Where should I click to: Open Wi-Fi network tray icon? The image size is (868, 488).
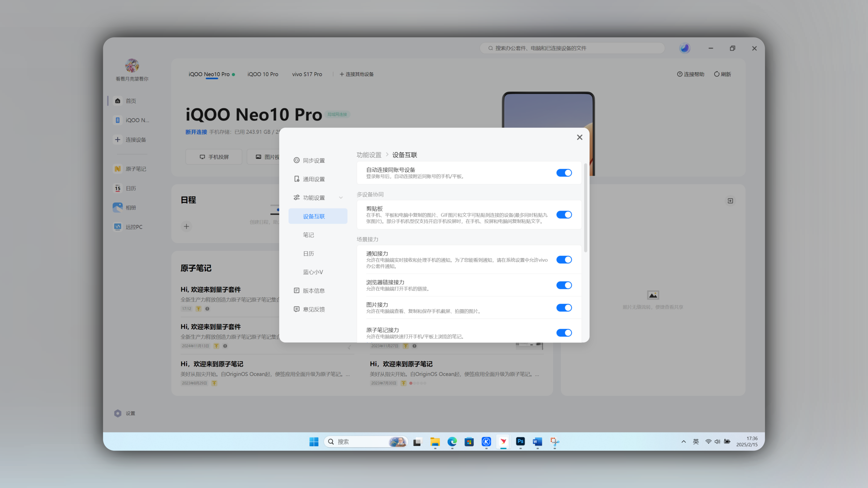pyautogui.click(x=708, y=441)
